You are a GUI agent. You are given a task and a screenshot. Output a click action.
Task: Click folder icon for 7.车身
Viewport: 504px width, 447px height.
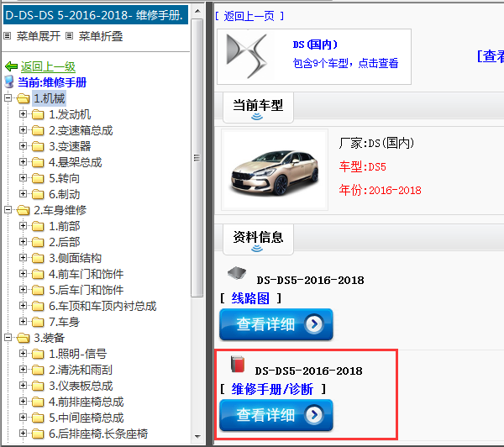pyautogui.click(x=38, y=322)
